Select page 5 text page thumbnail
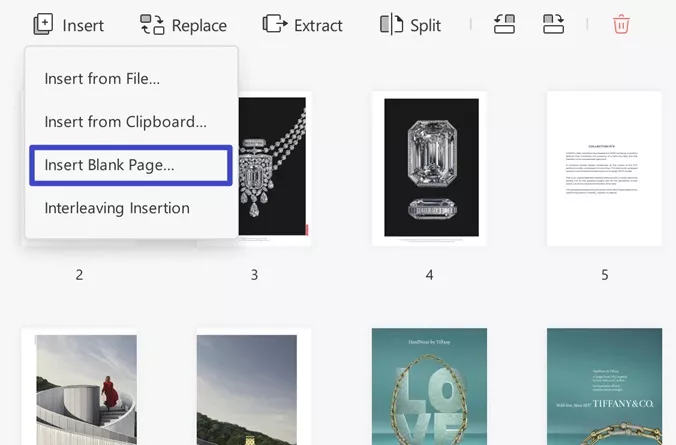Screen dimensions: 676x445 [604, 169]
